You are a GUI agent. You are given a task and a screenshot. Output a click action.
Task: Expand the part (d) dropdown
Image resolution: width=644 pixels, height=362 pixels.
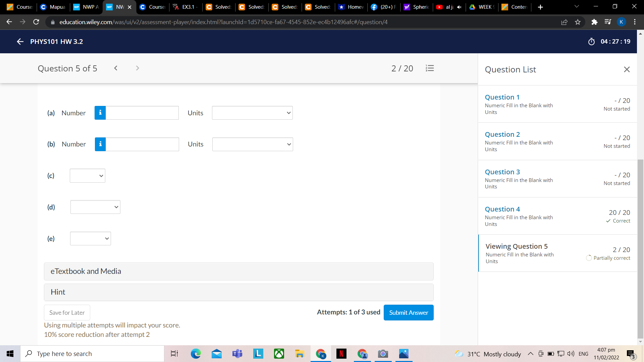point(95,207)
